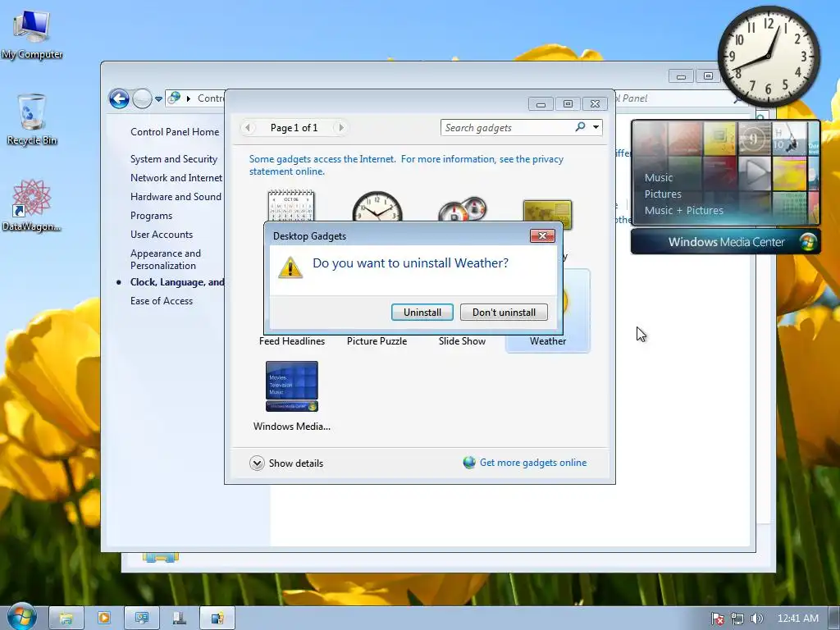The height and width of the screenshot is (630, 840).
Task: Go to next gadget page arrow
Action: click(340, 127)
